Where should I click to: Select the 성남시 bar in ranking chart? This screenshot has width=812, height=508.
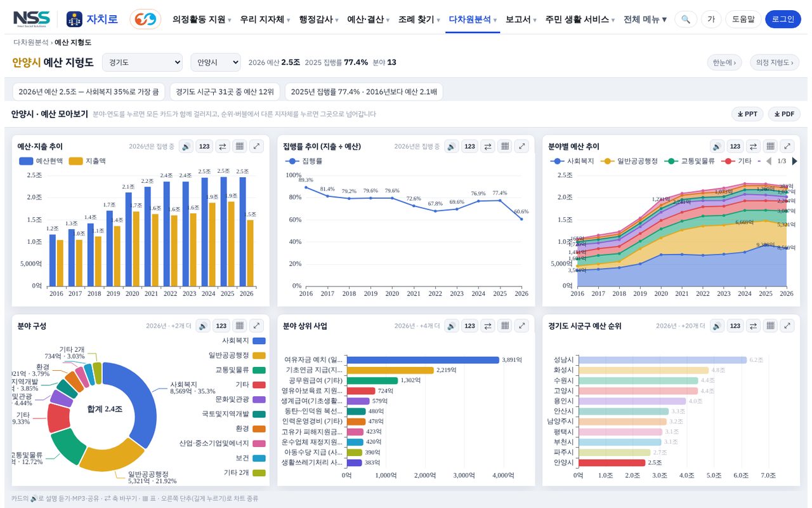pyautogui.click(x=662, y=360)
